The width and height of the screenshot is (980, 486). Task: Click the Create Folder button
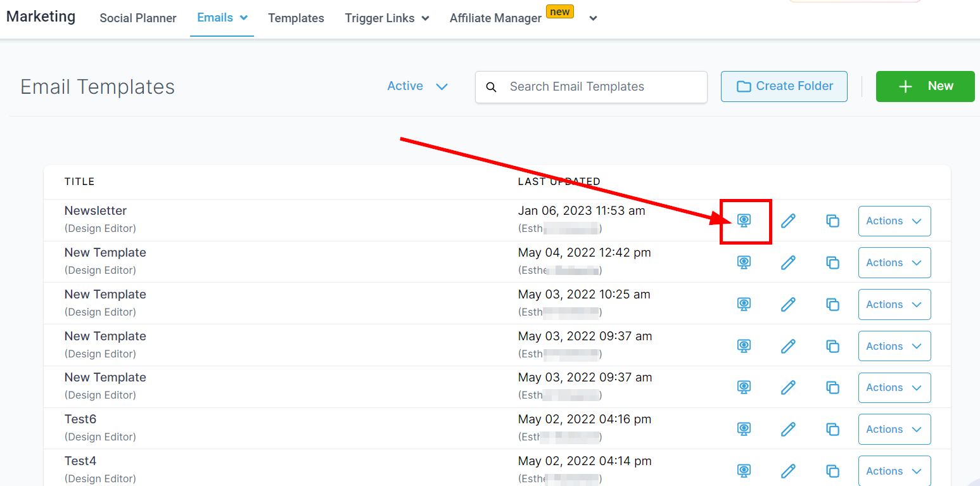(x=784, y=86)
